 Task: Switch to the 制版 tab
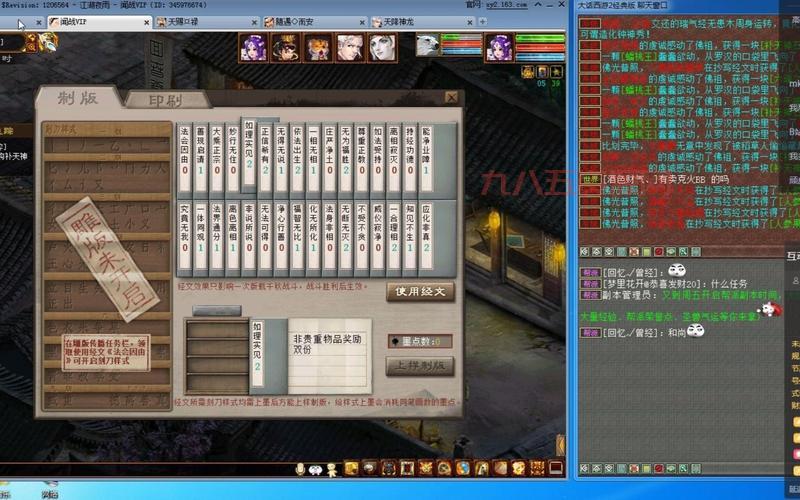click(78, 98)
